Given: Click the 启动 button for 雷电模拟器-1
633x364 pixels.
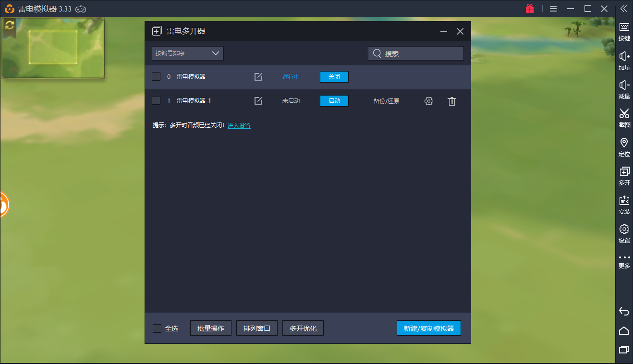Looking at the screenshot, I should [334, 101].
